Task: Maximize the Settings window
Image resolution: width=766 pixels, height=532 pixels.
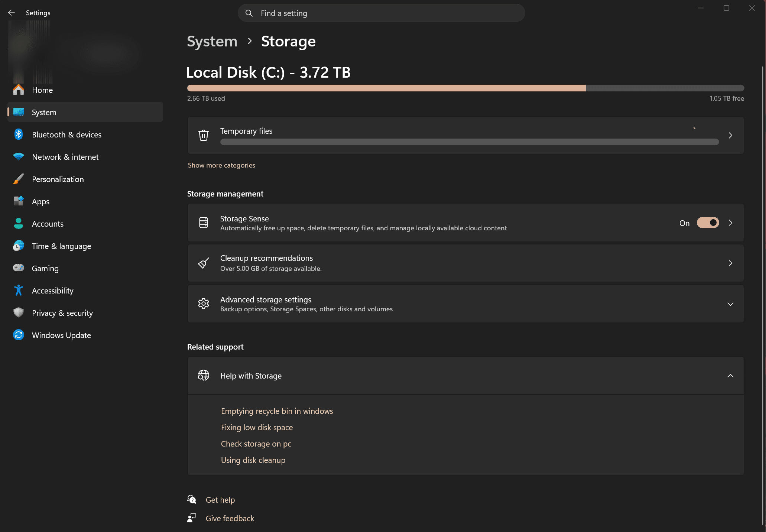Action: point(726,8)
